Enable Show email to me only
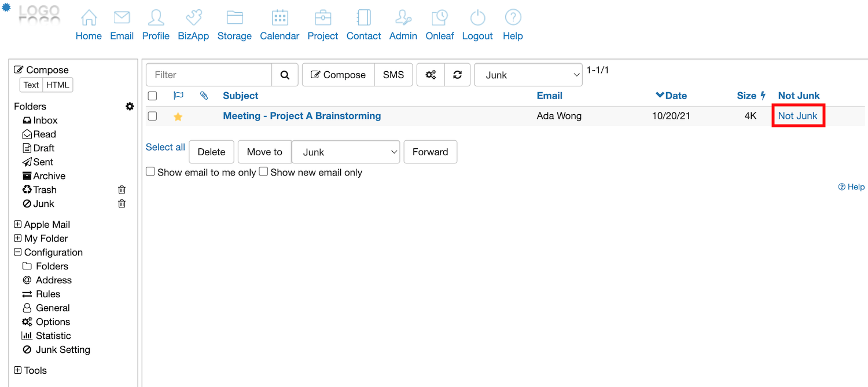Screen dimensions: 868x387 [x=150, y=171]
